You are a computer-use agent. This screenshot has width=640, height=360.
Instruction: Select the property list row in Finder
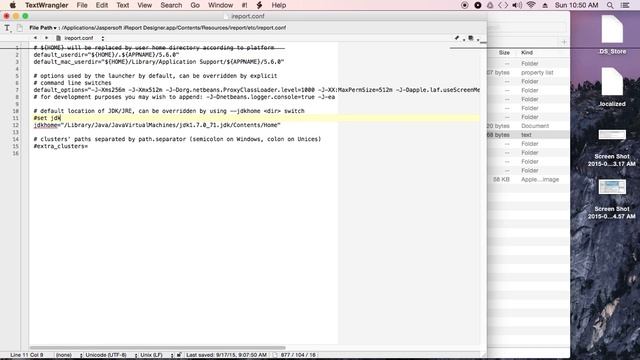529,73
